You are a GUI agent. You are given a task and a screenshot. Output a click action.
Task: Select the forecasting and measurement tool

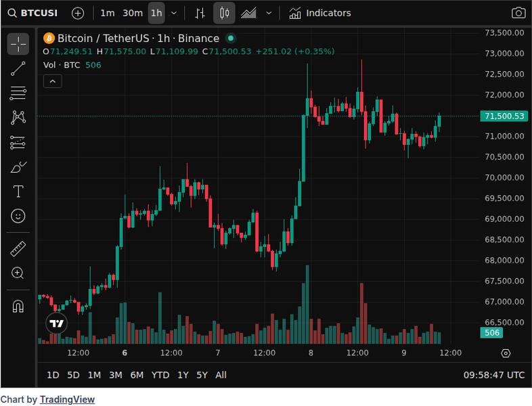pyautogui.click(x=18, y=143)
